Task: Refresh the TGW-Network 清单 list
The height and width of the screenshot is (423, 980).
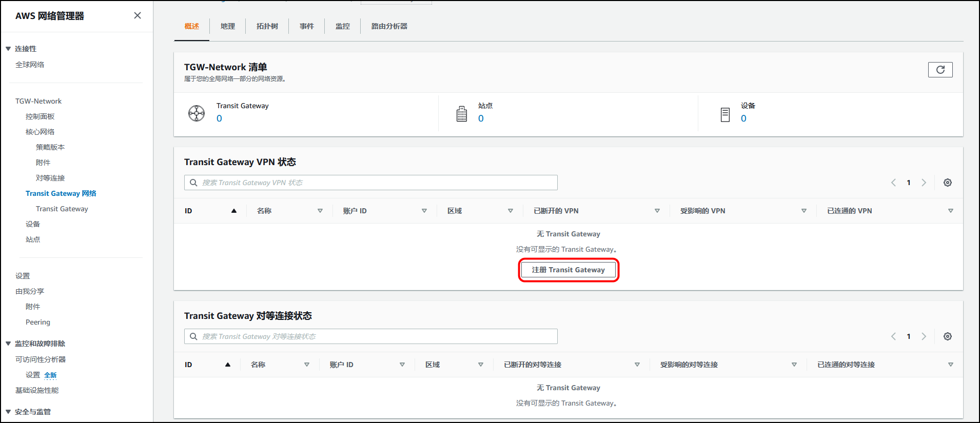Action: point(940,70)
